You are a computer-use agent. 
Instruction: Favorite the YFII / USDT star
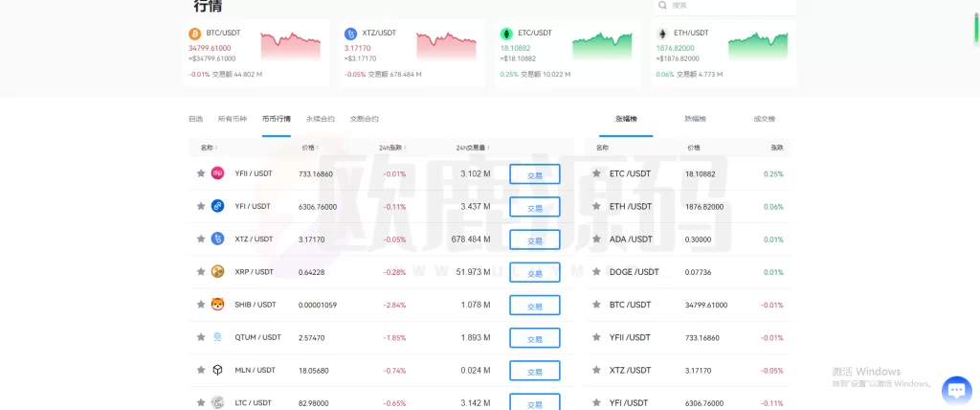201,173
